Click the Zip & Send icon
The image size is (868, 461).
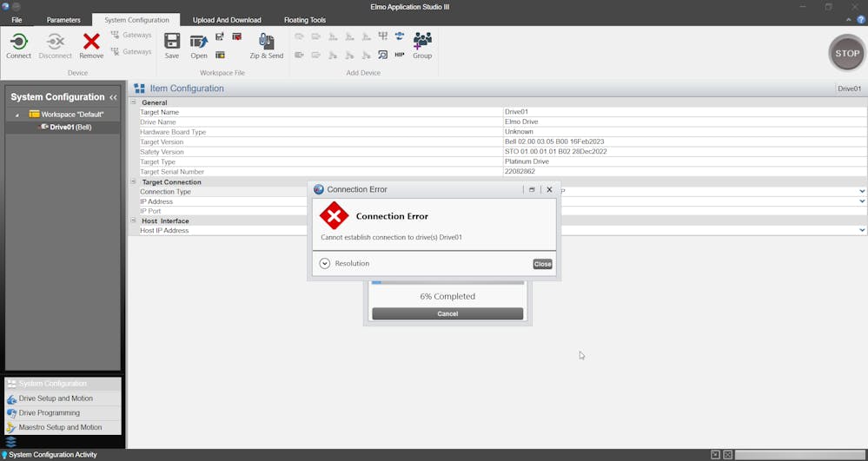click(267, 43)
